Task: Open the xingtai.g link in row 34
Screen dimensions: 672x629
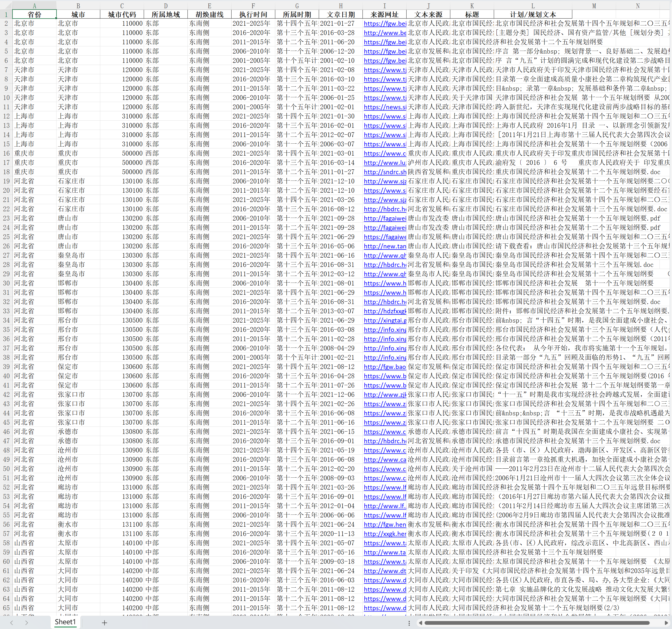Action: (385, 320)
